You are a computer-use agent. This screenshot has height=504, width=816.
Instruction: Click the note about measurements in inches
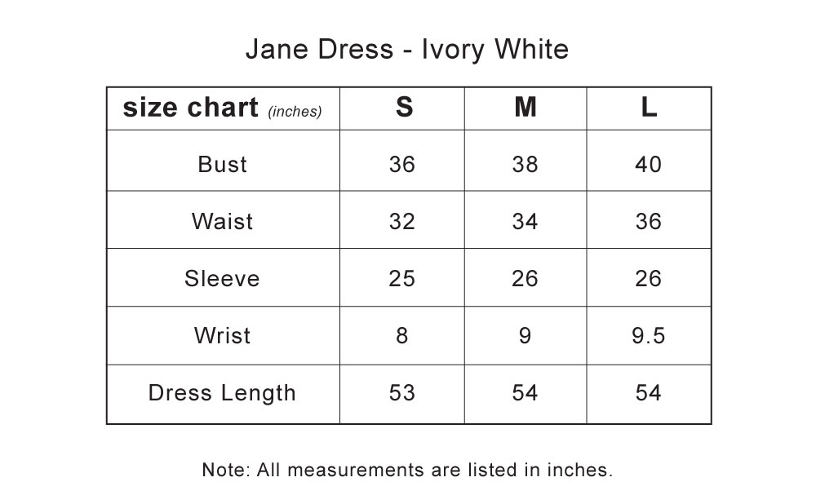coord(407,470)
